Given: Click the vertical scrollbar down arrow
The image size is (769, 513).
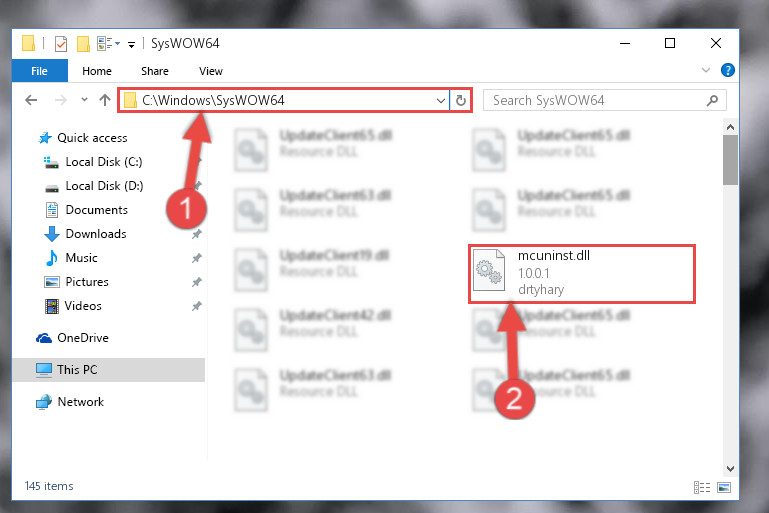Looking at the screenshot, I should [730, 468].
